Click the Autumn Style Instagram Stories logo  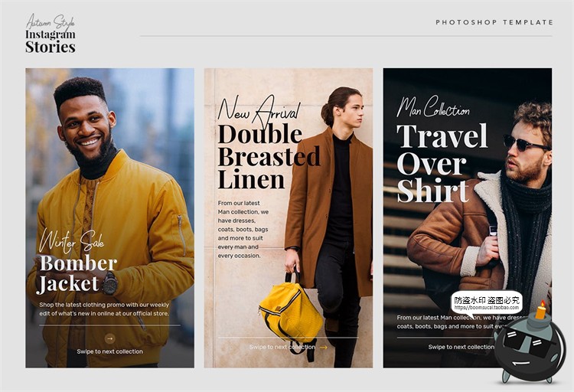click(51, 34)
